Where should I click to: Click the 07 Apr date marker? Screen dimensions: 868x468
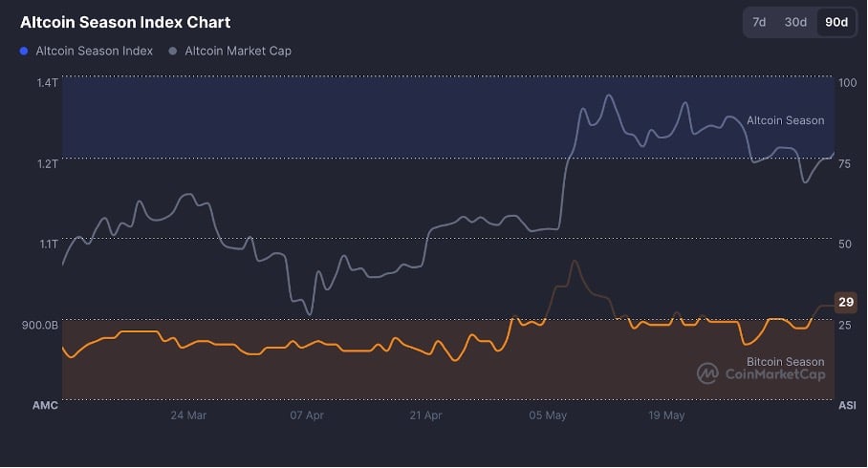(x=307, y=415)
